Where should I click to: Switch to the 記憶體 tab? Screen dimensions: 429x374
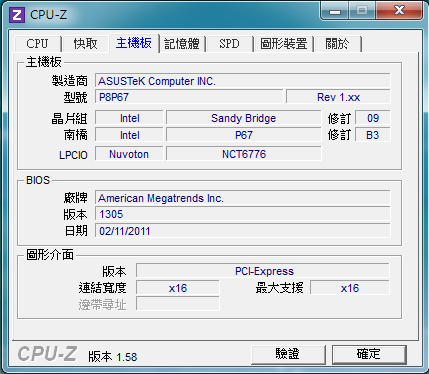[x=182, y=44]
